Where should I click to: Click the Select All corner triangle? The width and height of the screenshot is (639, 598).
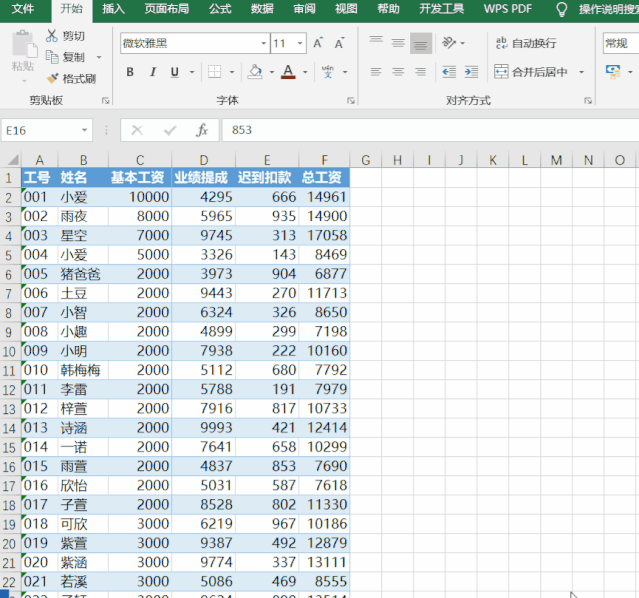(12, 159)
